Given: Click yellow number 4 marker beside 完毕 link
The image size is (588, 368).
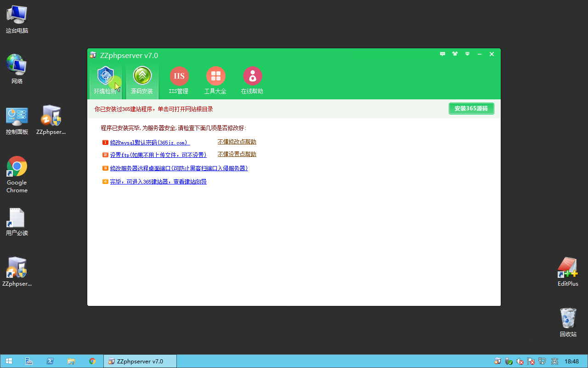Looking at the screenshot, I should click(x=105, y=182).
